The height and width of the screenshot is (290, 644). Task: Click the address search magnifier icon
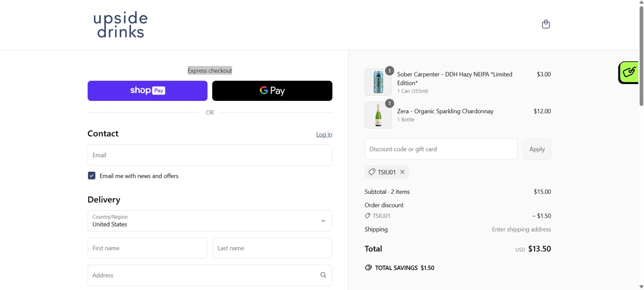pos(323,275)
